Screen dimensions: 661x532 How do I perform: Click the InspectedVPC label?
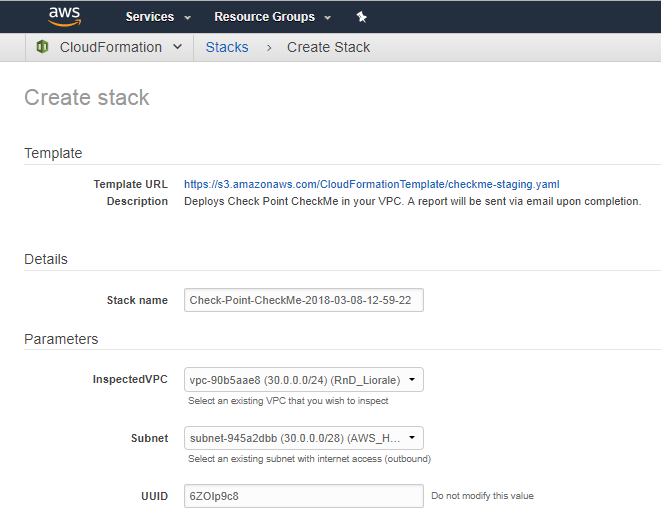130,379
